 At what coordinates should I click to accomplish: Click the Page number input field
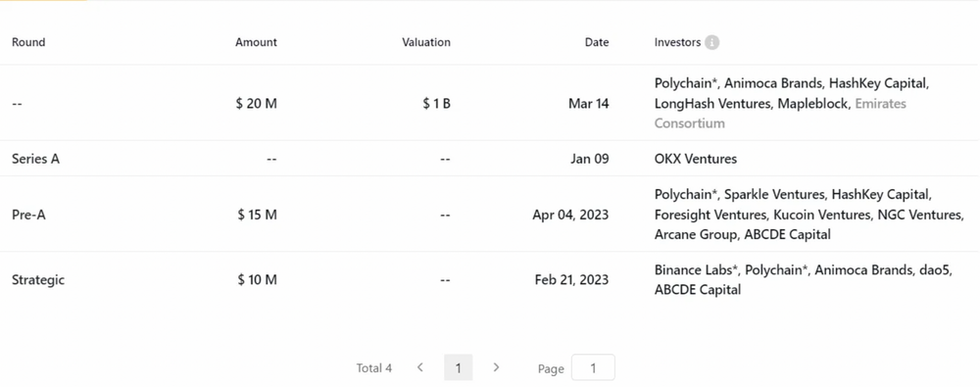[x=593, y=367]
